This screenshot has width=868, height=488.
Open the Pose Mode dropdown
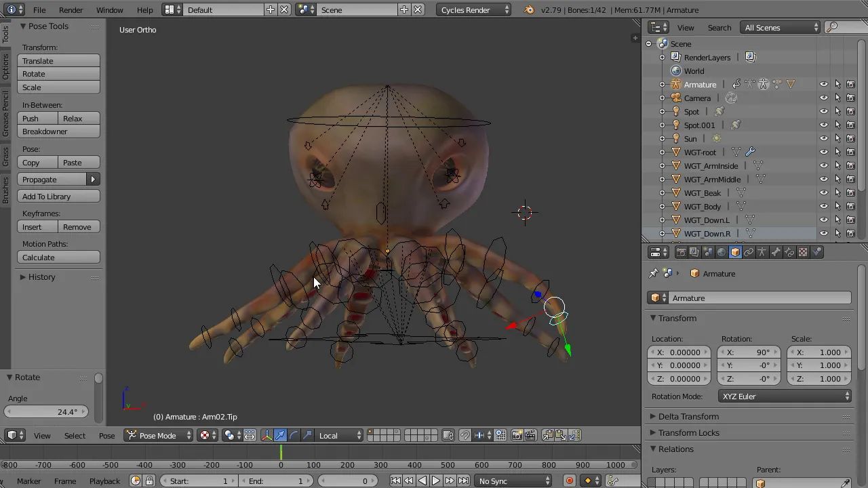click(x=159, y=435)
